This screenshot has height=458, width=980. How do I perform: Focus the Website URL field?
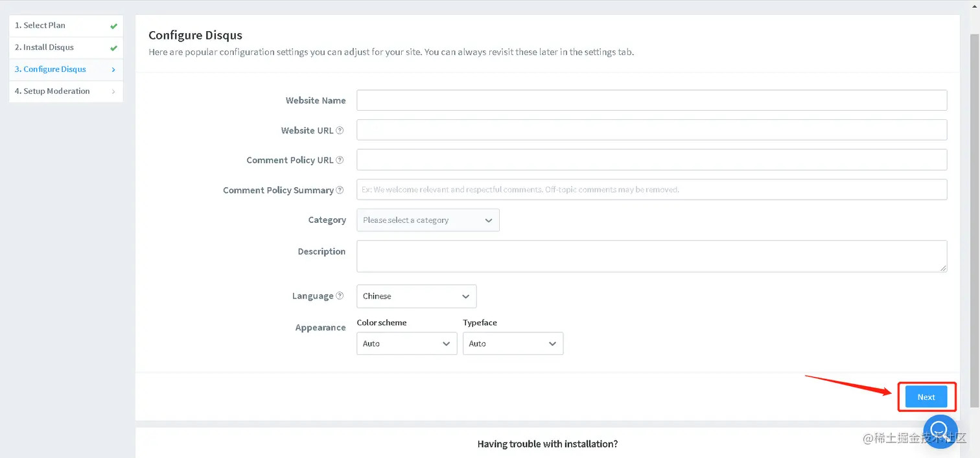[651, 130]
